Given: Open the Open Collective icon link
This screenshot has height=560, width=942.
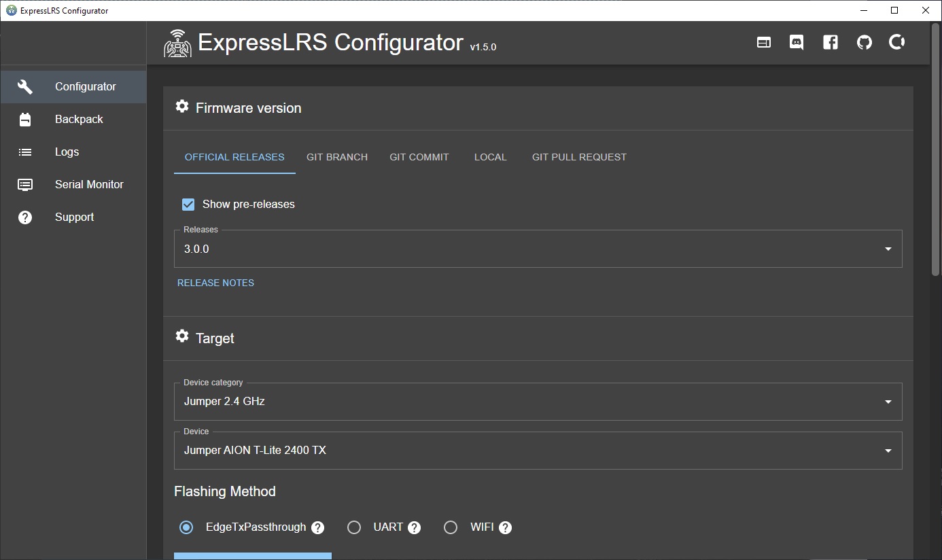Looking at the screenshot, I should (x=897, y=43).
